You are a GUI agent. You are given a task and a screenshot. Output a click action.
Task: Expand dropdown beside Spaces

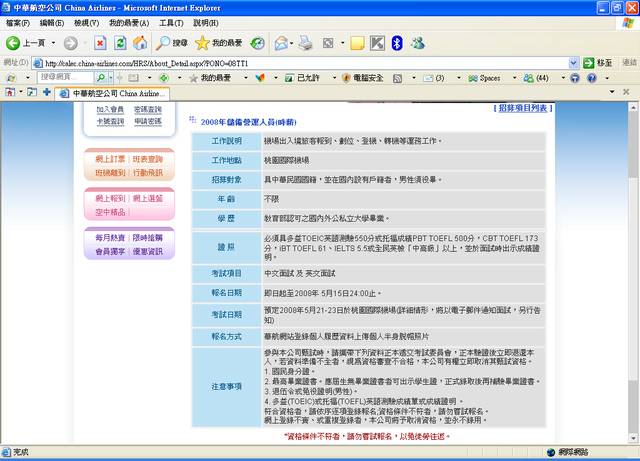[x=514, y=78]
